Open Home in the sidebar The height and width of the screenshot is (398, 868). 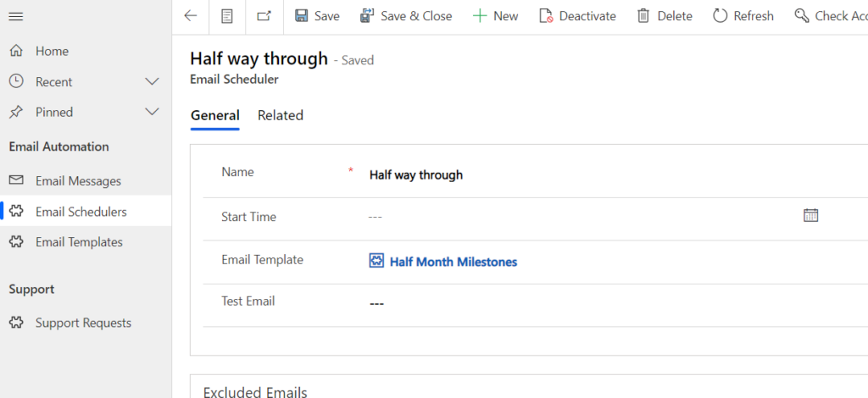86,51
